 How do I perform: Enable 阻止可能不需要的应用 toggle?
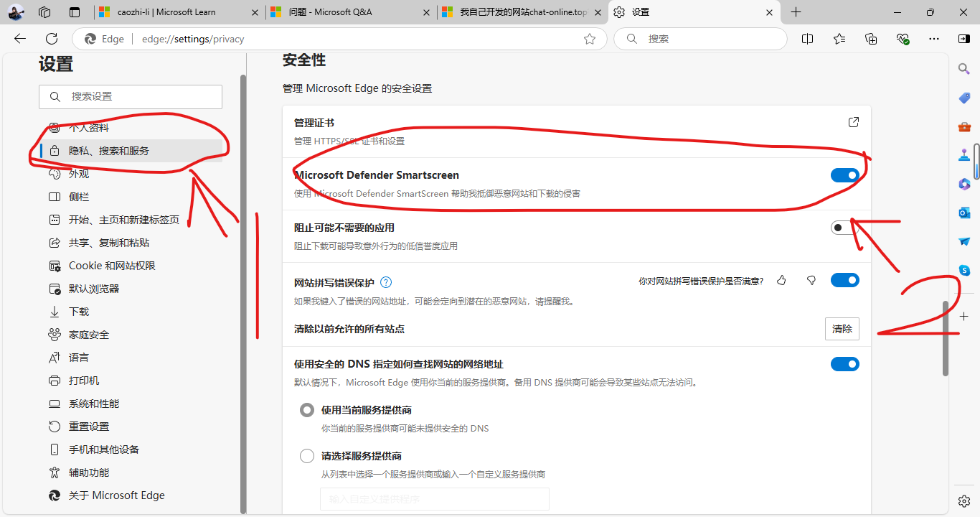pyautogui.click(x=845, y=228)
